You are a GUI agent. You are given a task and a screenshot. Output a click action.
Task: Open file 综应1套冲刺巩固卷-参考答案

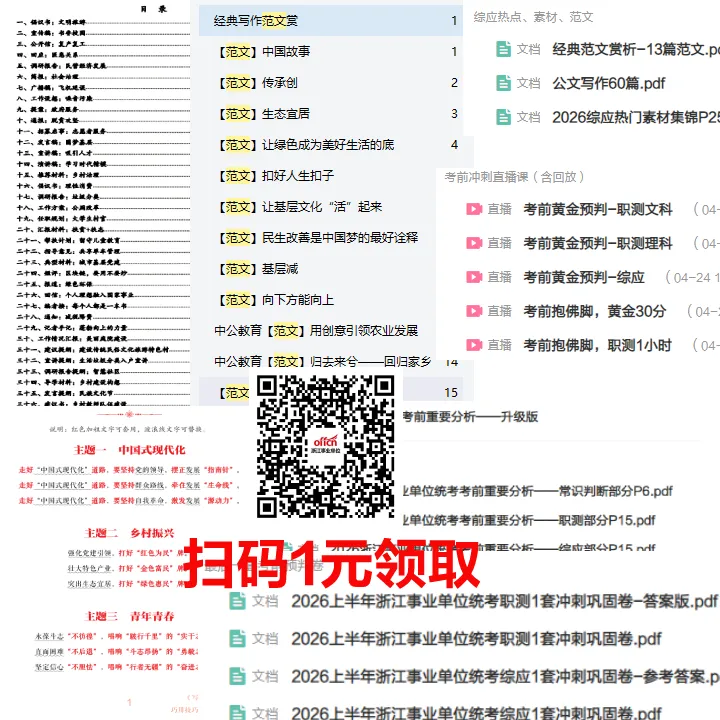click(506, 676)
